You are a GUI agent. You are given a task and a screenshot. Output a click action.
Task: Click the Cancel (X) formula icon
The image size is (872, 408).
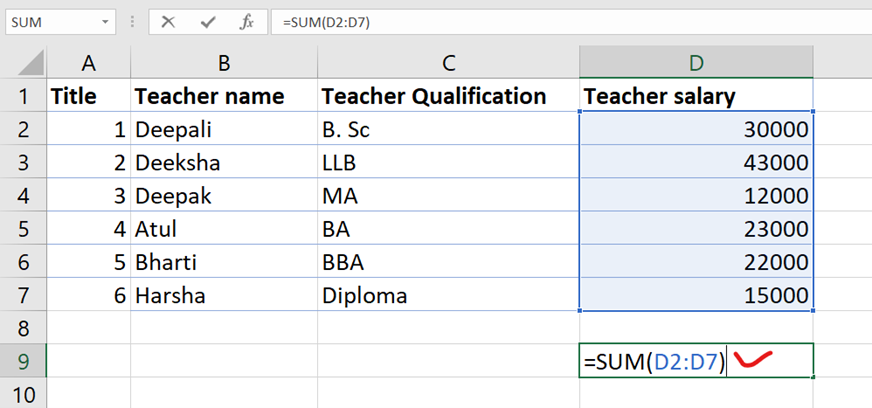168,22
